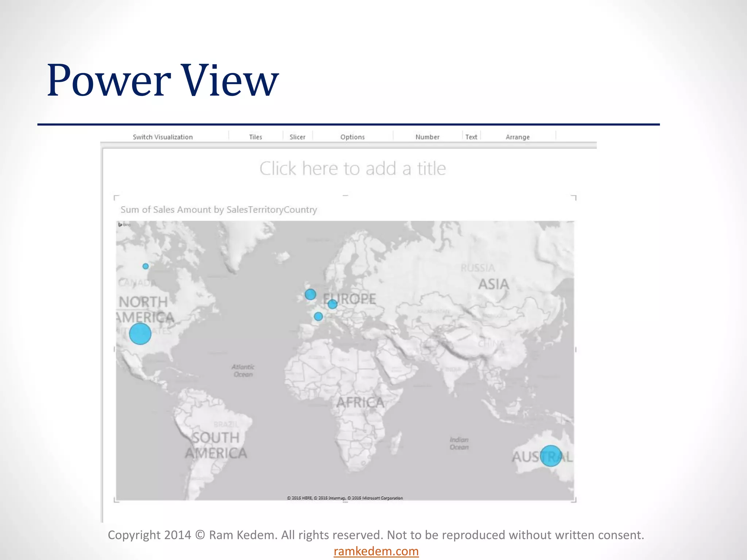Viewport: 747px width, 560px height.
Task: Click the 'Click here to add a title' placeholder
Action: [352, 169]
